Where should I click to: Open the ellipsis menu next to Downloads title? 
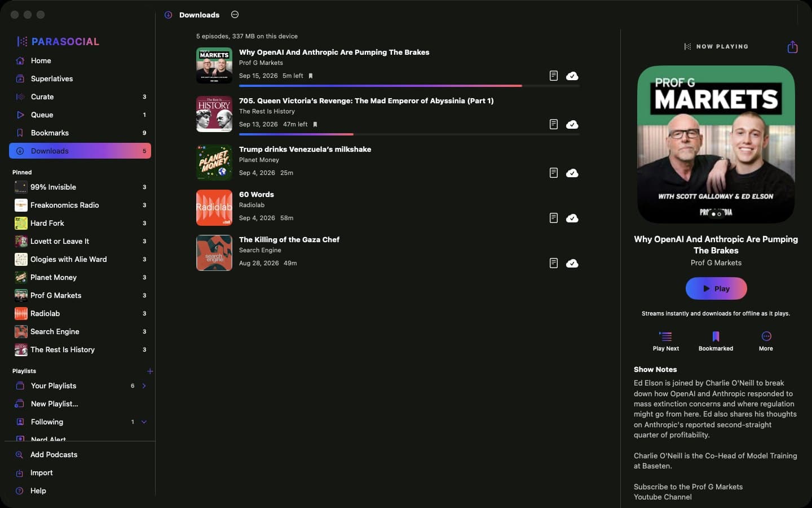click(x=235, y=15)
